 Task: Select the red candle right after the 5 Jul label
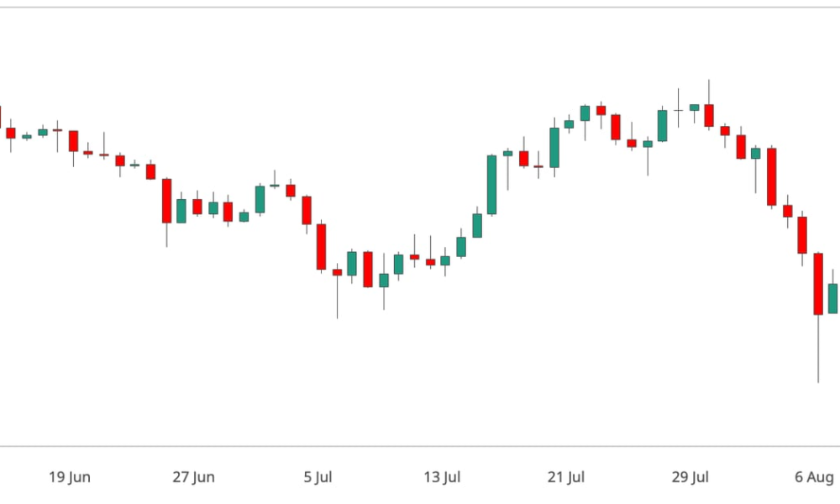click(322, 247)
